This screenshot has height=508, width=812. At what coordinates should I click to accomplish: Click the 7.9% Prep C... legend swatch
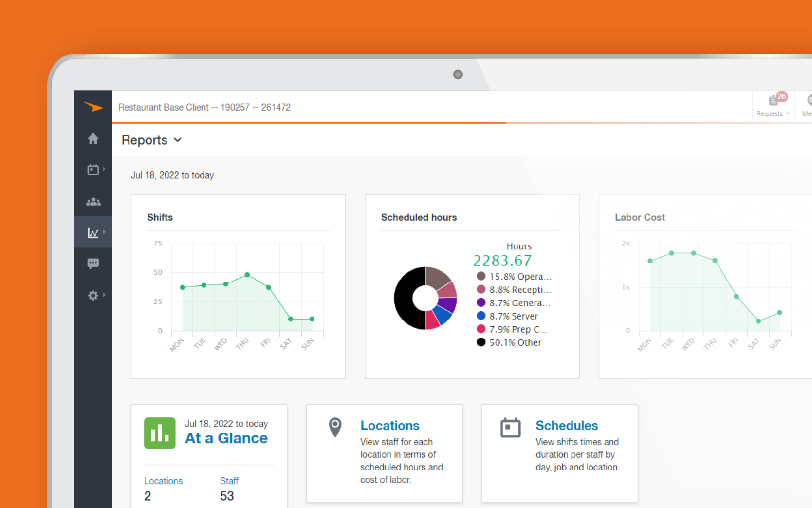pos(481,329)
